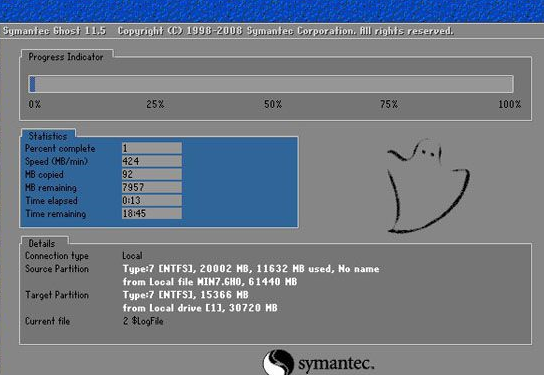Click the line 'from Local drive [1], 30720 MB'
This screenshot has height=375, width=544.
click(x=200, y=308)
